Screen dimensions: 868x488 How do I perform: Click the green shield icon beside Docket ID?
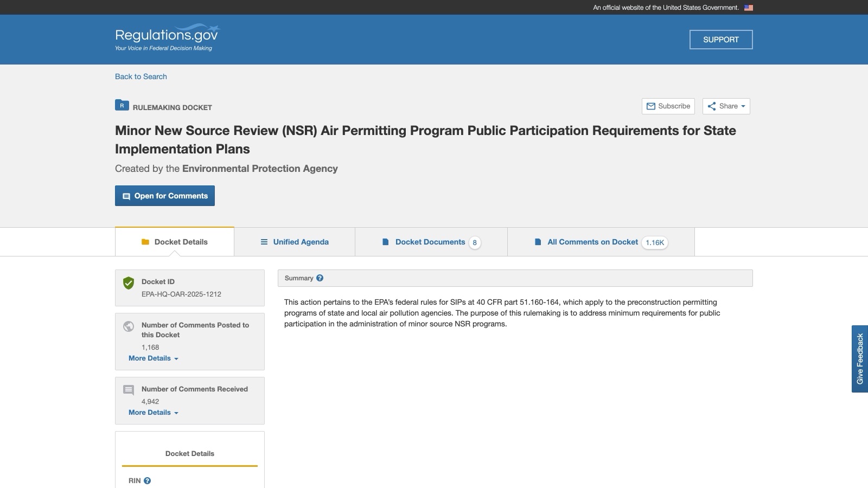coord(129,282)
